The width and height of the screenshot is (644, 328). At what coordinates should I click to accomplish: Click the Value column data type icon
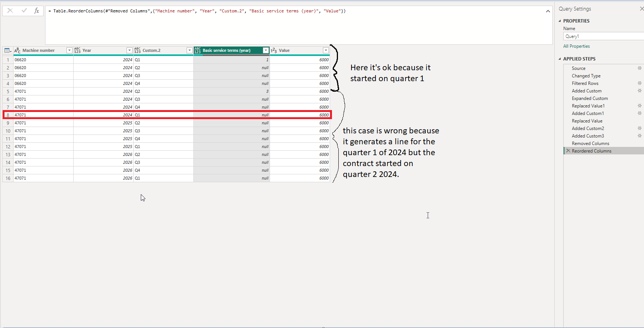(x=274, y=50)
